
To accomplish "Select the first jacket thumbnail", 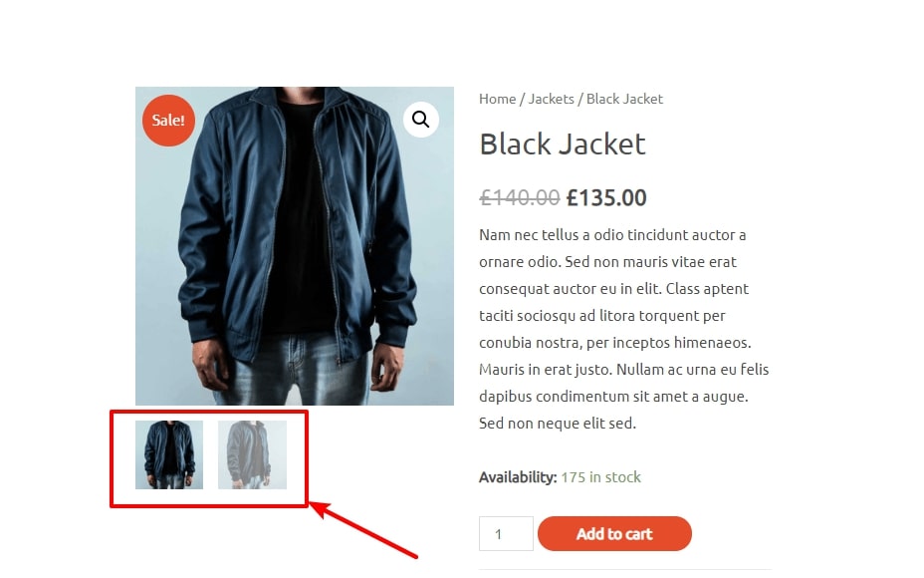I will point(169,454).
